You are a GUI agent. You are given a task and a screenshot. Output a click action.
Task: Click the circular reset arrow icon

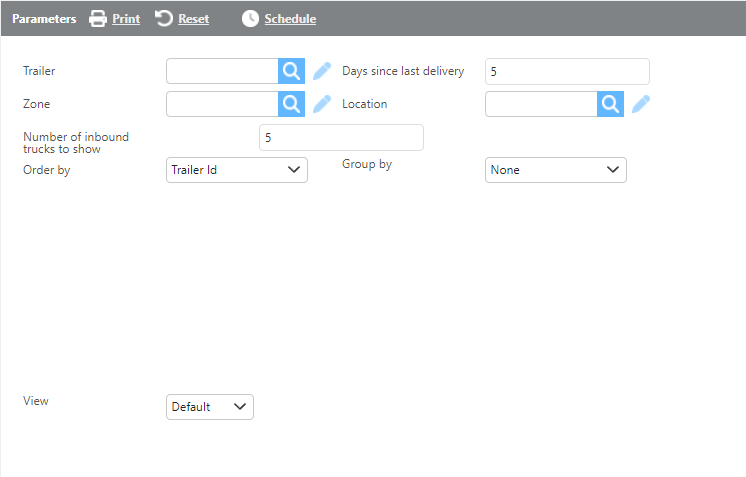coord(164,19)
